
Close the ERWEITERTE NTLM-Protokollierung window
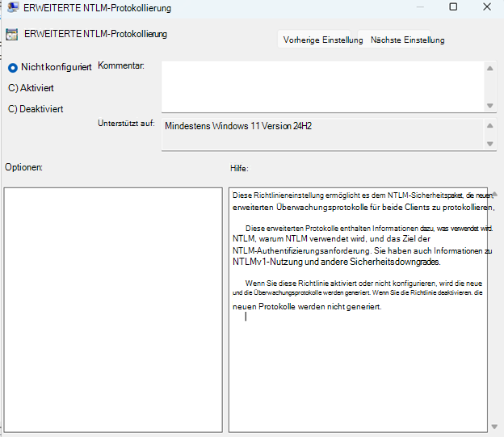tap(487, 6)
